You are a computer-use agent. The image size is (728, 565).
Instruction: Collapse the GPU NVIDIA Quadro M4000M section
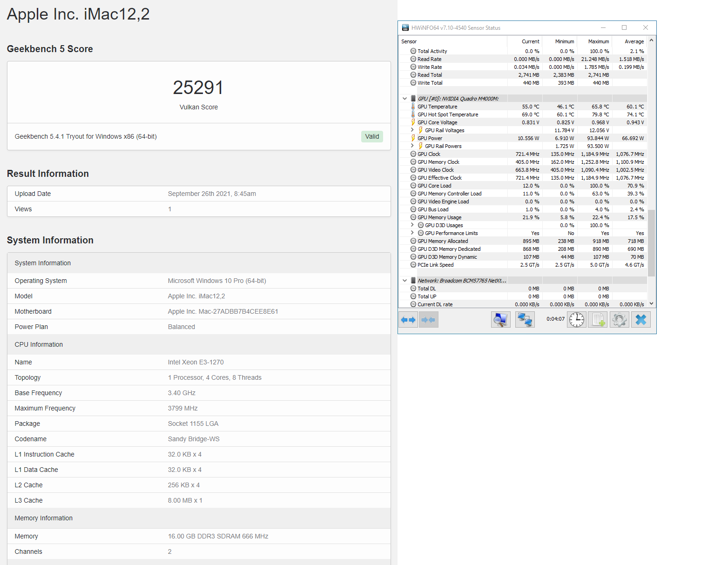(x=404, y=99)
